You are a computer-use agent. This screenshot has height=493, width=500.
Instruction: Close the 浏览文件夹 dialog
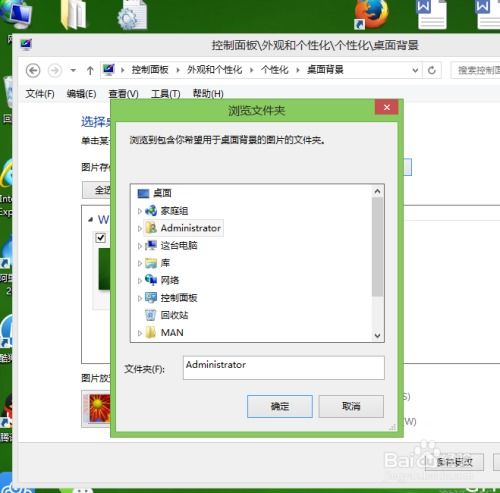[x=387, y=107]
